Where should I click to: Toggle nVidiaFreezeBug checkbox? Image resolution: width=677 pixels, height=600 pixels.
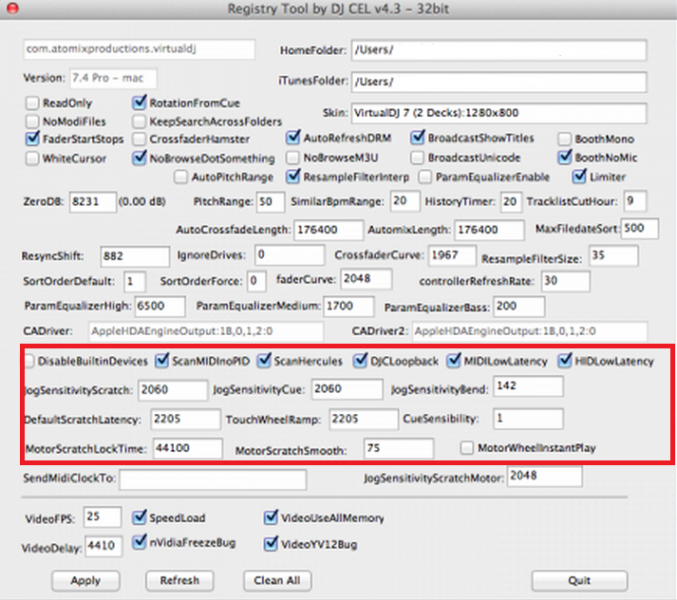tap(139, 542)
